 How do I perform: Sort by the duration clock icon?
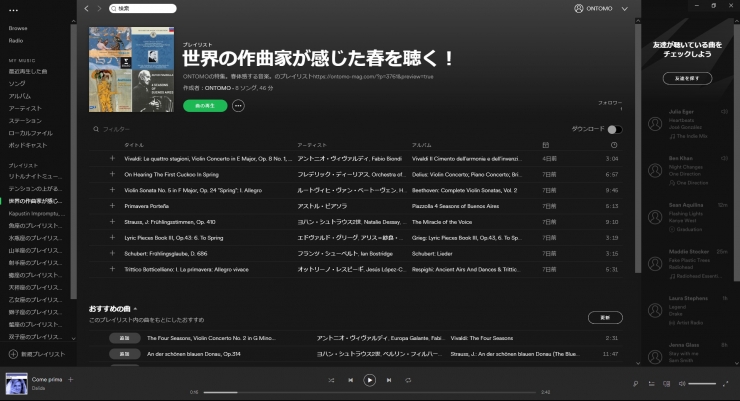click(x=614, y=145)
